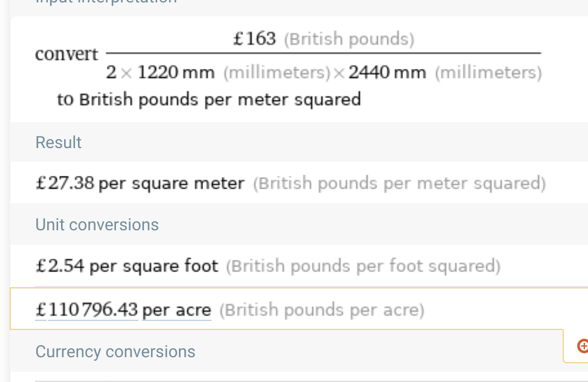Click the first '(millimeters)' gray label
Viewport: 588px width, 382px height.
277,73
